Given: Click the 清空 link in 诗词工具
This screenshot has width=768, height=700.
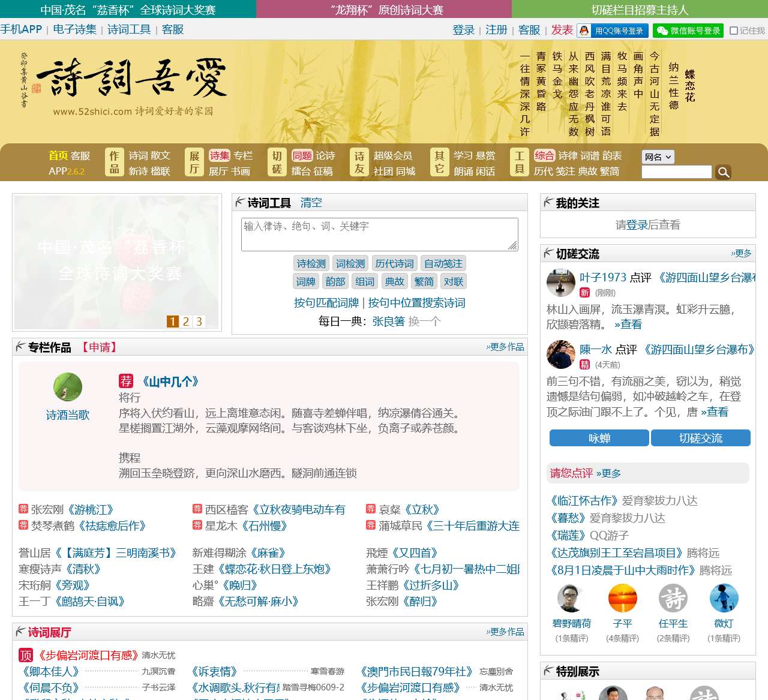Looking at the screenshot, I should coord(311,203).
